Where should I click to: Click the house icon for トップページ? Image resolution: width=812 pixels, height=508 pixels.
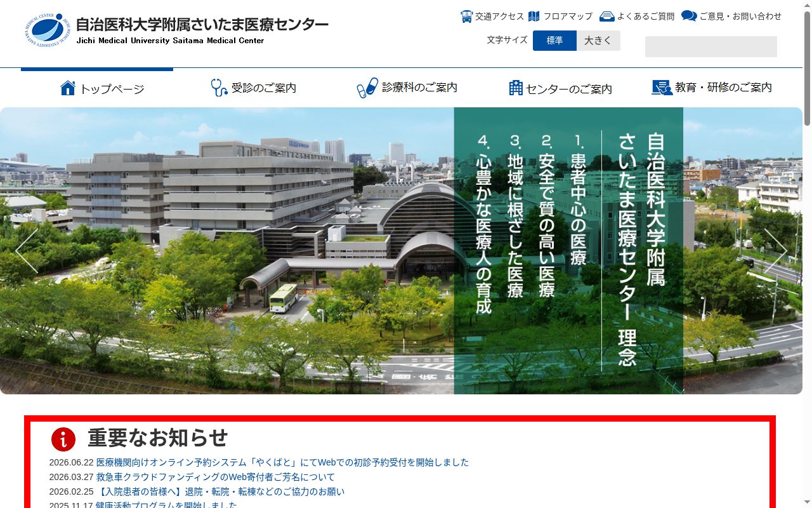(68, 88)
